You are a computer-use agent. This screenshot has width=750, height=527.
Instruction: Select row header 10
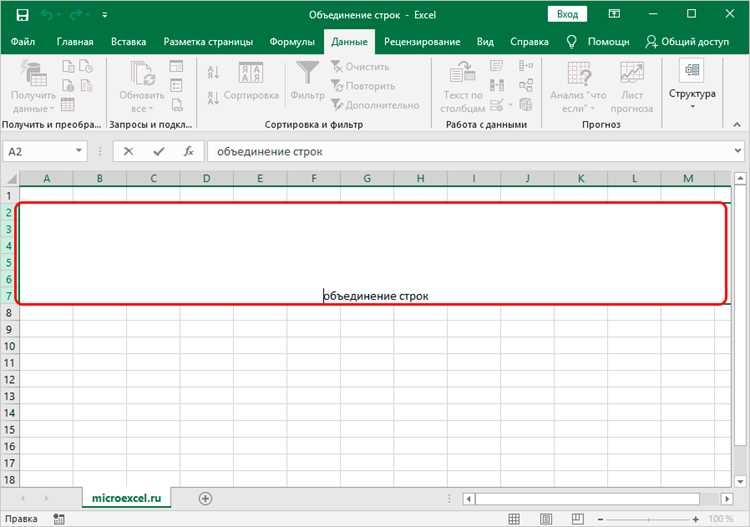pos(9,346)
